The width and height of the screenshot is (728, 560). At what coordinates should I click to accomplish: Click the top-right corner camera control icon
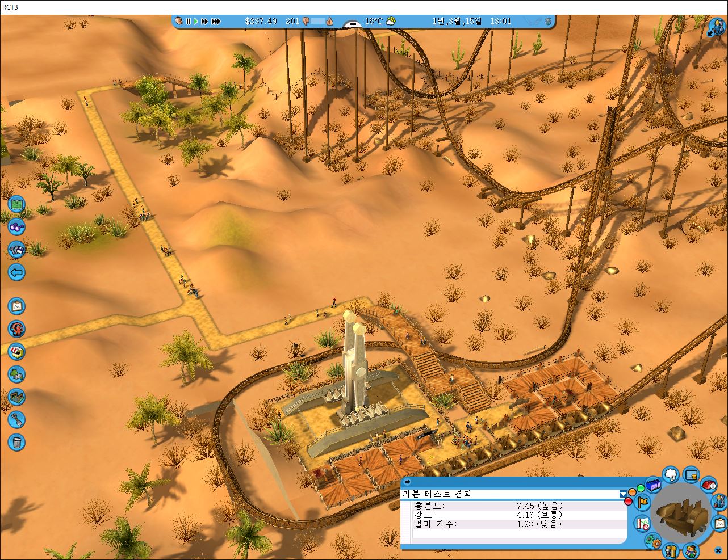pyautogui.click(x=718, y=27)
